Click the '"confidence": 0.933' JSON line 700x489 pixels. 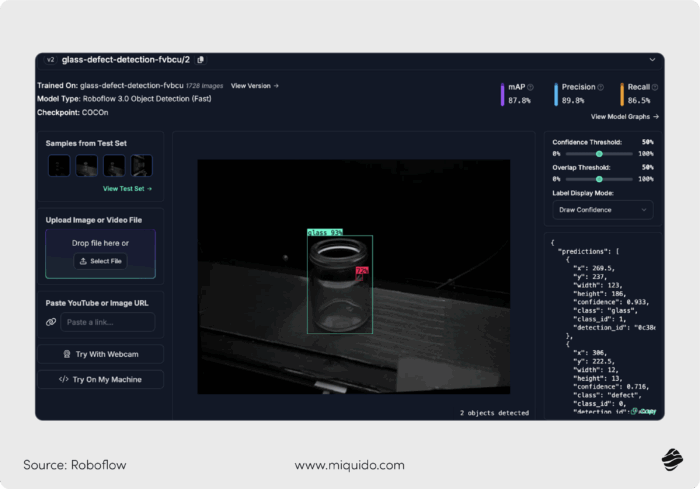(611, 302)
